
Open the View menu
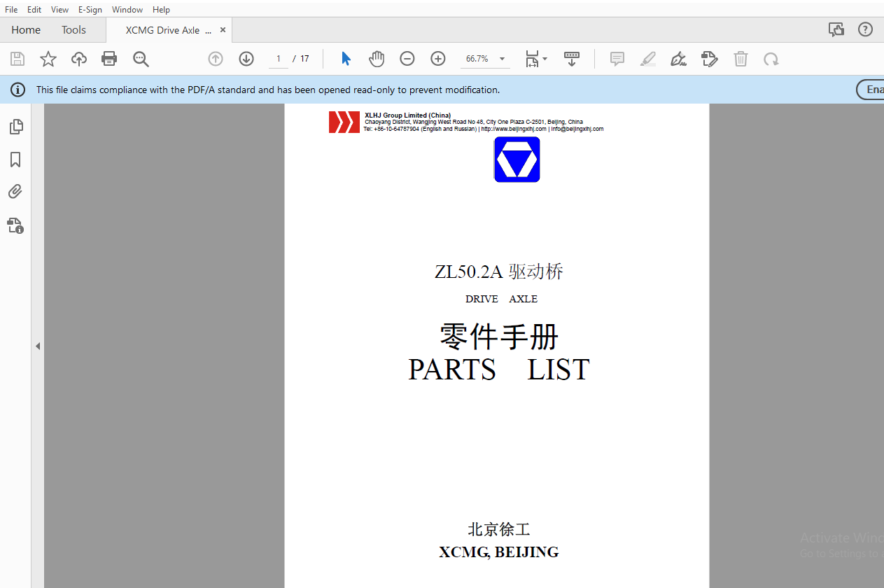coord(59,10)
